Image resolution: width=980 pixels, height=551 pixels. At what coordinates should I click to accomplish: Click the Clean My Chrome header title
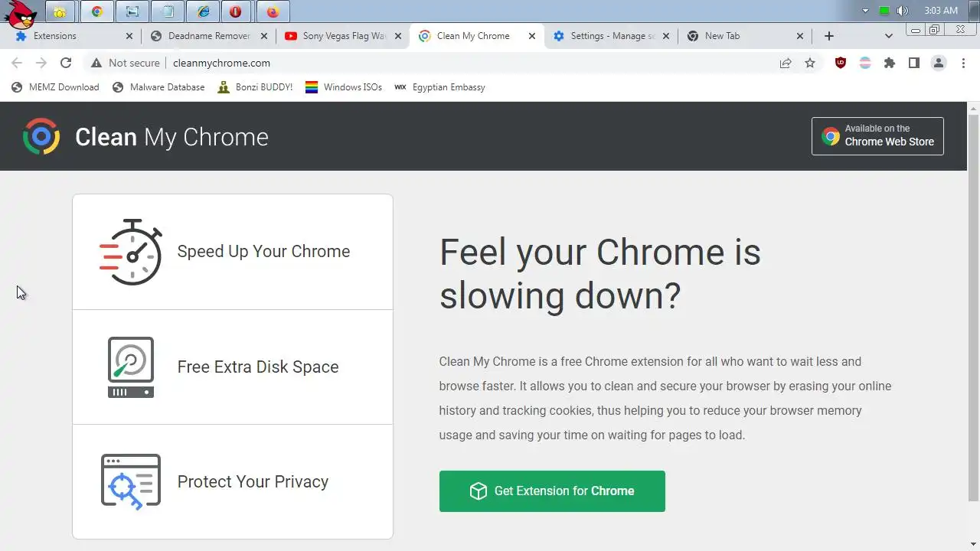[171, 137]
